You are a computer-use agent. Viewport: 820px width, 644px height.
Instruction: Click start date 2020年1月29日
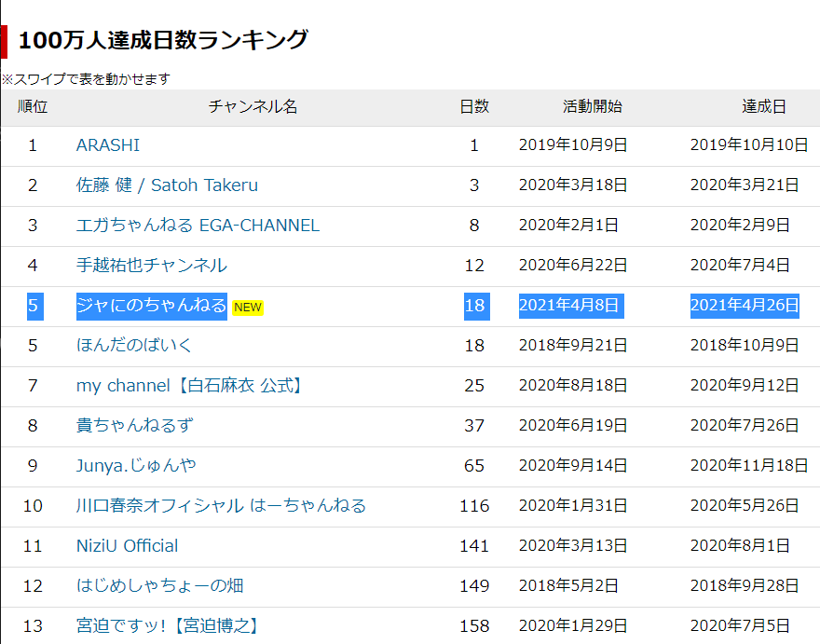tap(573, 625)
